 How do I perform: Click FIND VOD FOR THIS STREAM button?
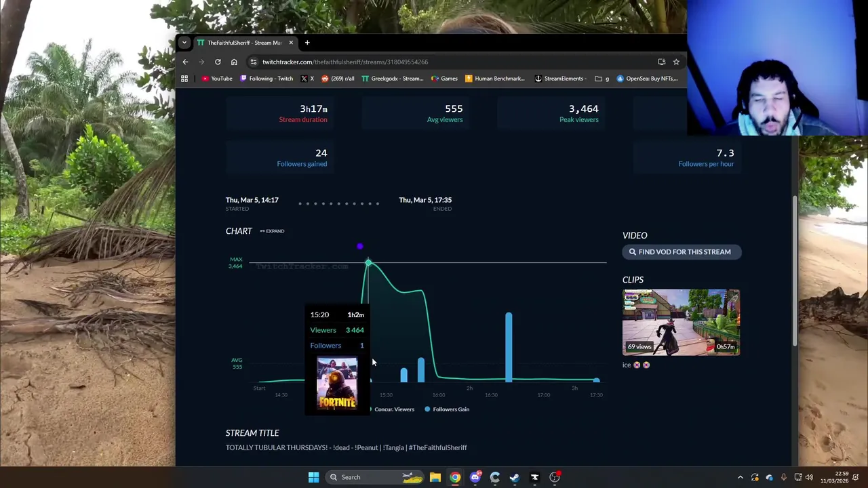(682, 252)
